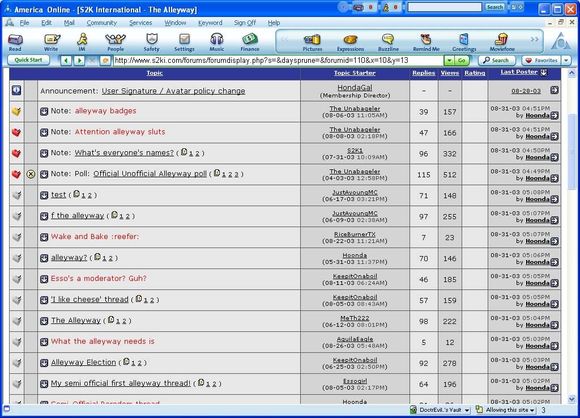Open the IM instant message icon
Viewport: 580px width, 418px height.
coord(82,42)
